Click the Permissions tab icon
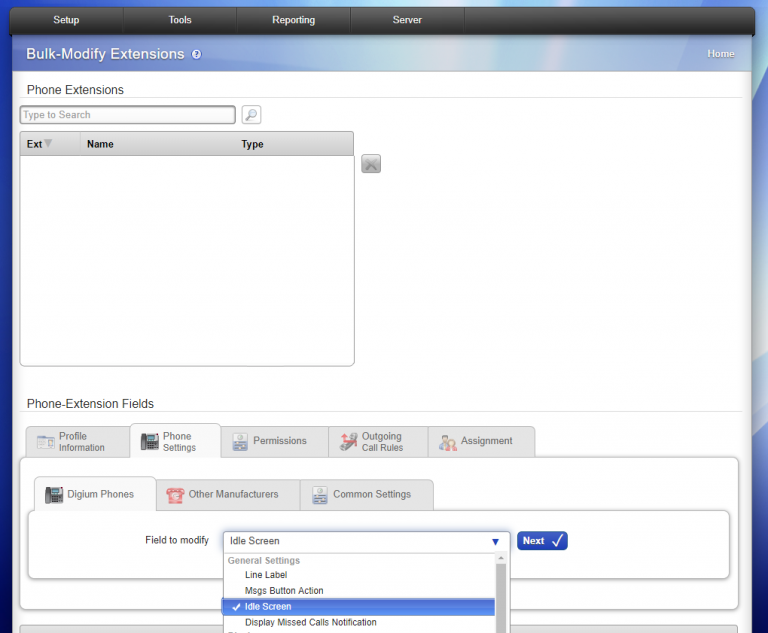 coord(240,441)
